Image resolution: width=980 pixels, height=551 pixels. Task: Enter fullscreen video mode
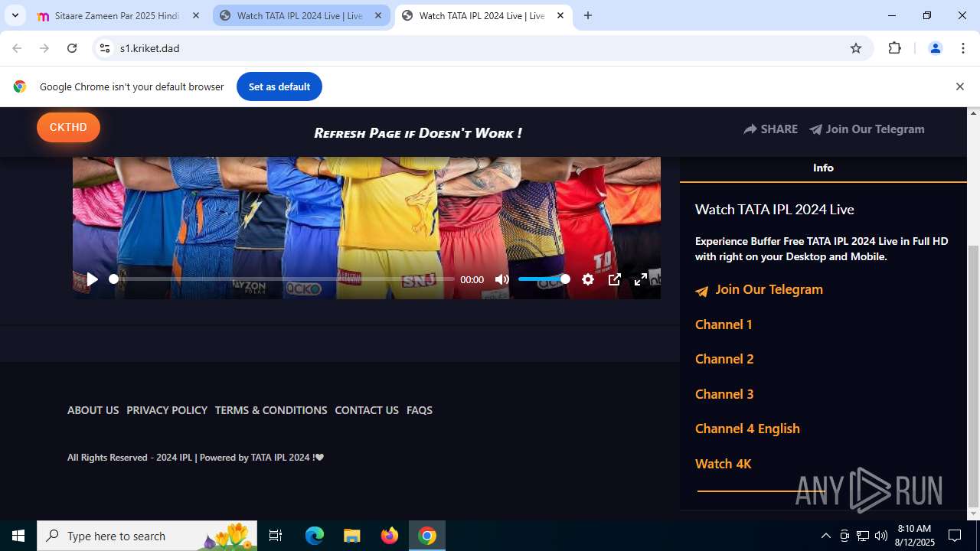pos(641,279)
